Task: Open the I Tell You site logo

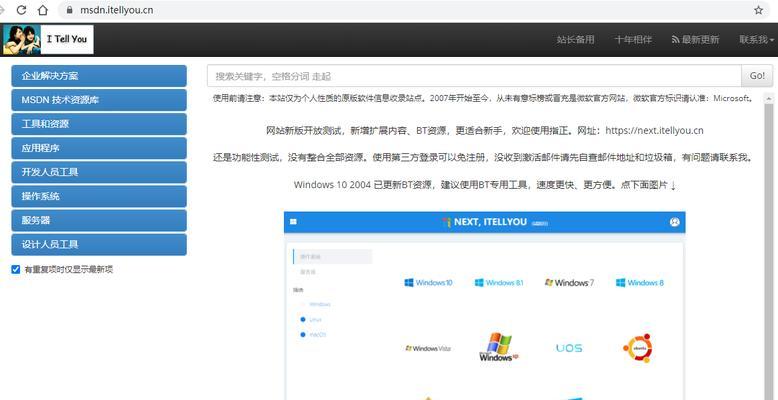Action: 48,40
